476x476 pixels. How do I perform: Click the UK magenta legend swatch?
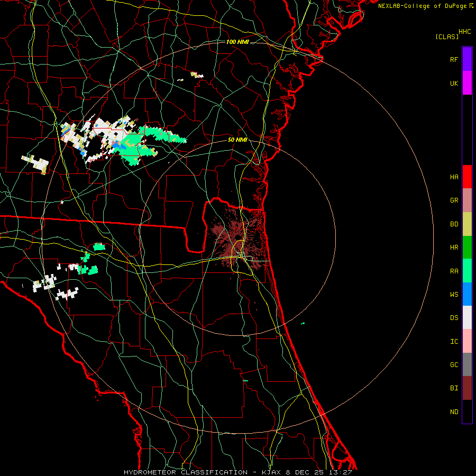click(x=467, y=83)
